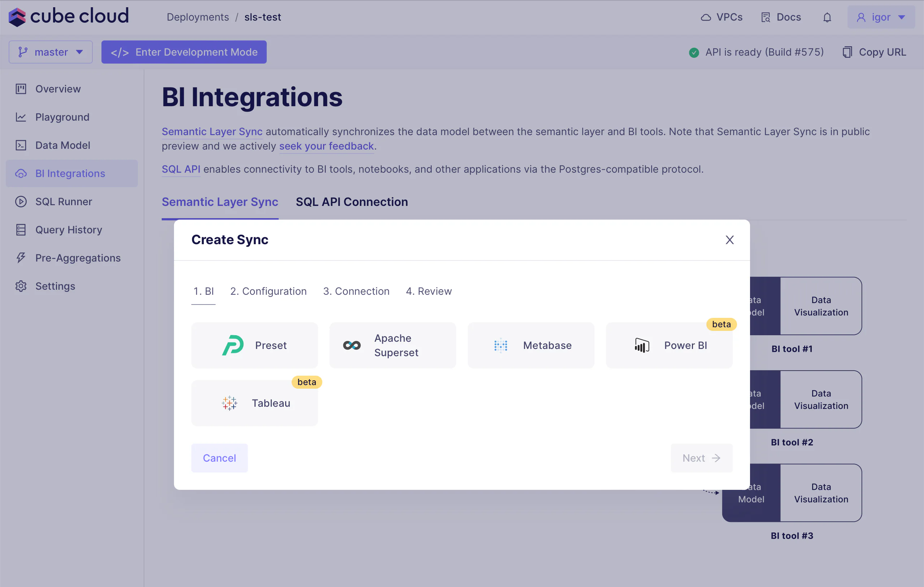Click the Cube Cloud logo

pyautogui.click(x=68, y=17)
